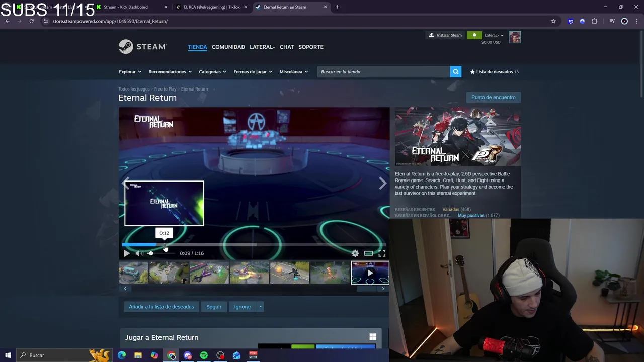This screenshot has width=644, height=362.
Task: Bookmark this page with the star icon
Action: point(553,21)
